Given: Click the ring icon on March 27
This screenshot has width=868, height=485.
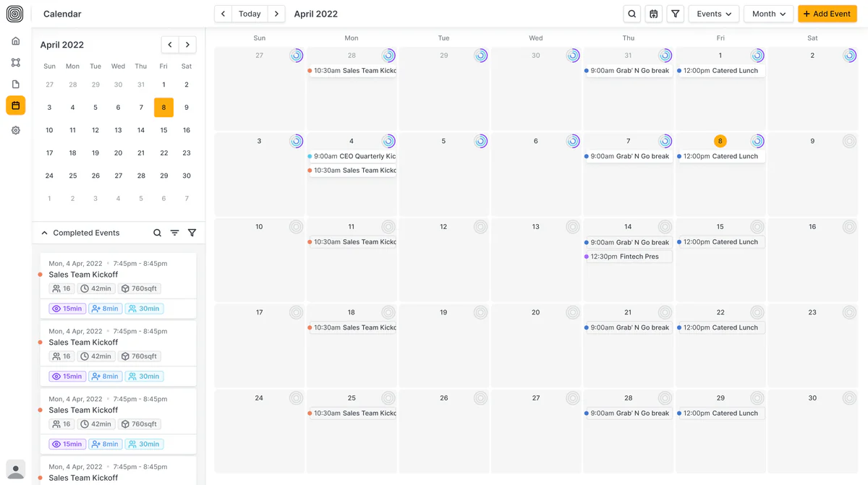Looking at the screenshot, I should (x=297, y=56).
